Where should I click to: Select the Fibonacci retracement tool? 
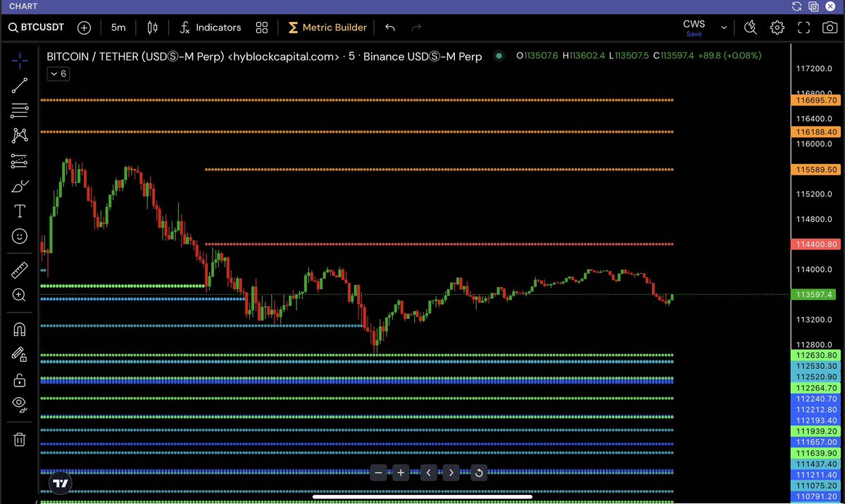click(20, 111)
